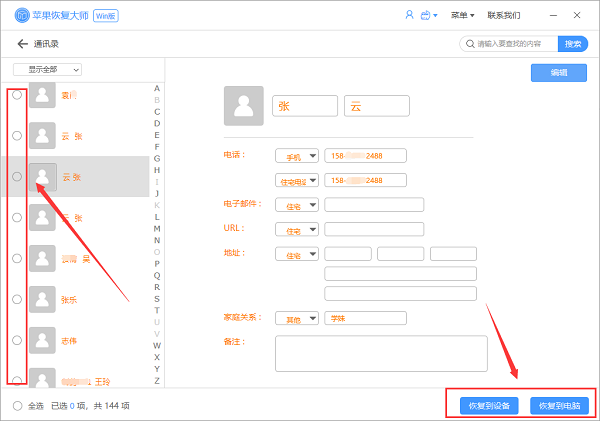Enable the 全选 select-all radio button
This screenshot has width=600, height=421.
17,406
